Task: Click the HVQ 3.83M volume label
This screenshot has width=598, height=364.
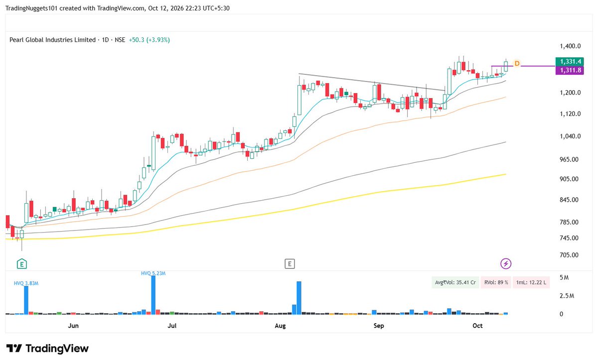Action: pyautogui.click(x=26, y=283)
